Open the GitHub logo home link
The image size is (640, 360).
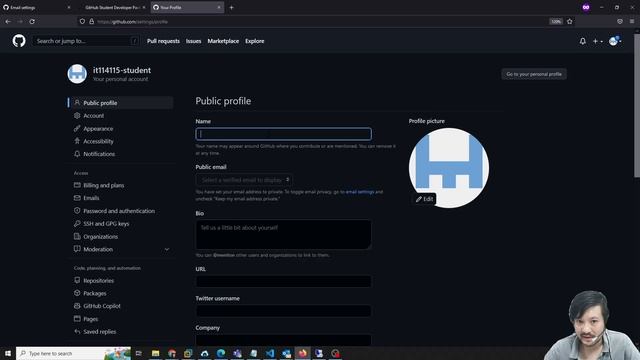pyautogui.click(x=19, y=41)
